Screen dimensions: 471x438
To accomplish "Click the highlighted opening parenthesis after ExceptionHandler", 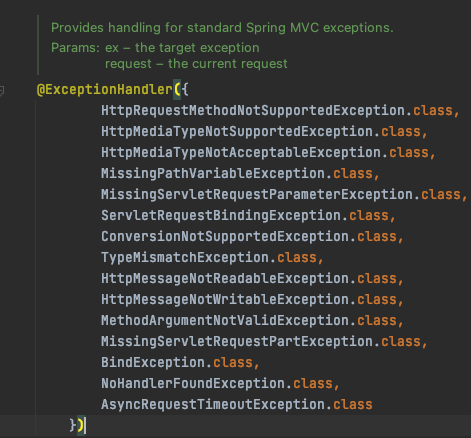I will coord(177,89).
